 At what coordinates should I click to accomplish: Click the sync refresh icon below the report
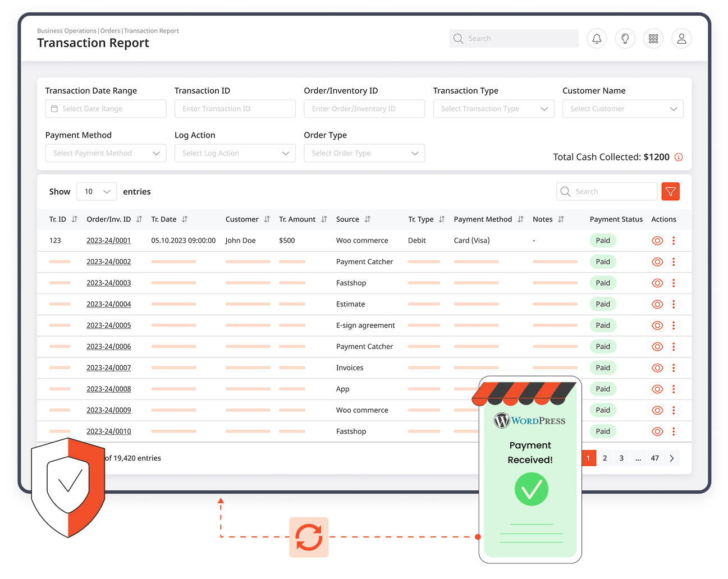(x=309, y=537)
